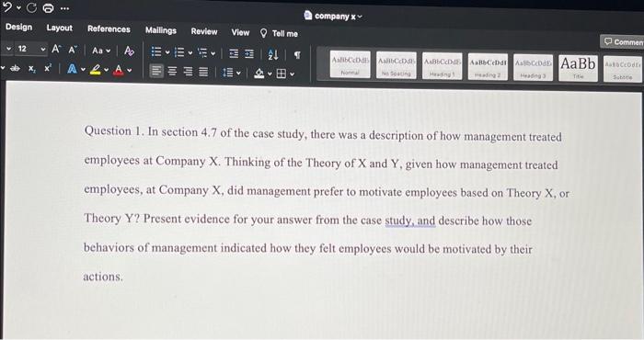Click the bulleted list icon
This screenshot has height=340, width=644.
(156, 51)
